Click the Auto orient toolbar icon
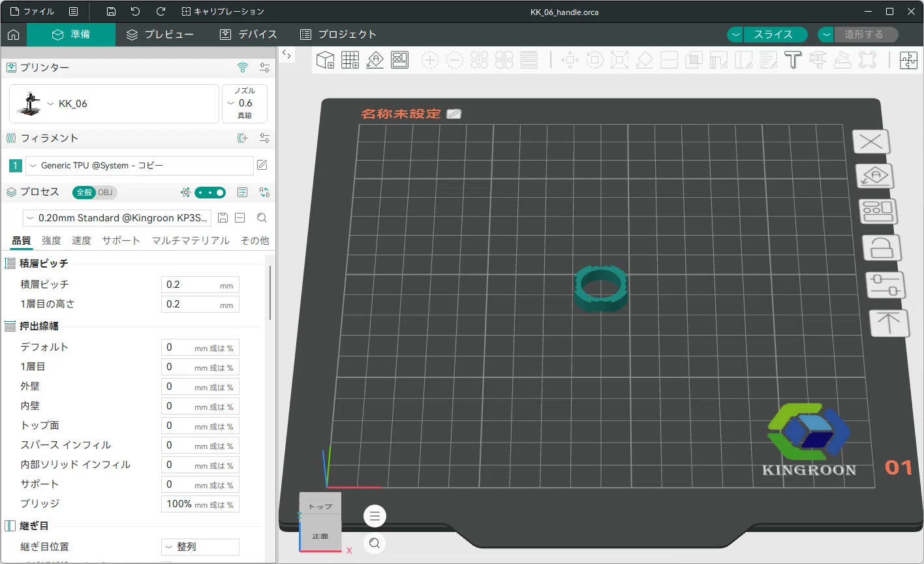 (x=375, y=60)
